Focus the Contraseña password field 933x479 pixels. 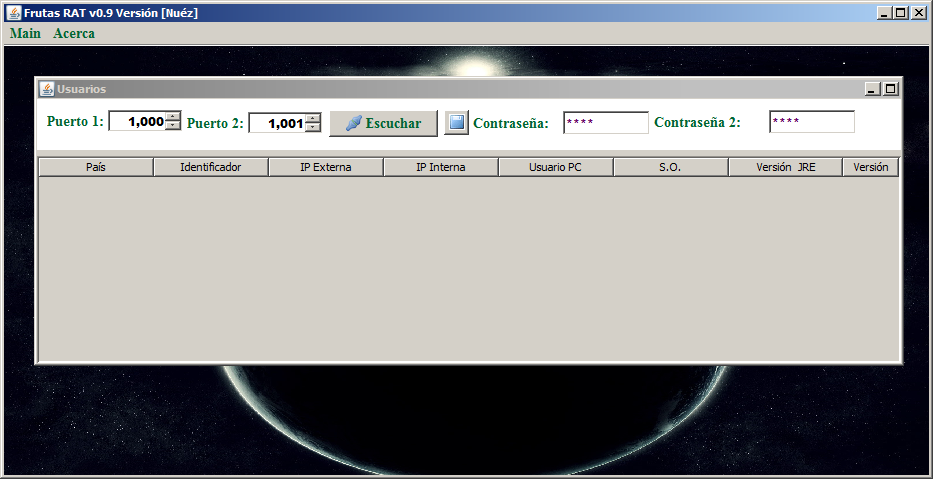605,122
